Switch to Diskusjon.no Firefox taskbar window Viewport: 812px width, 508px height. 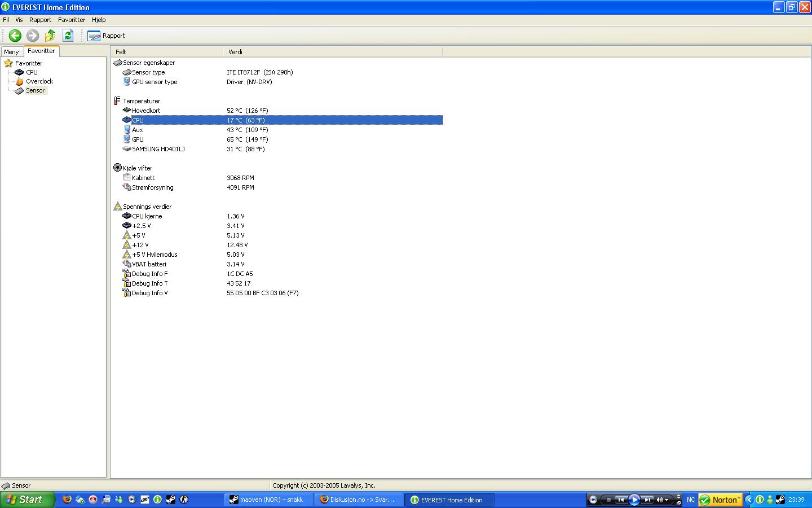359,500
